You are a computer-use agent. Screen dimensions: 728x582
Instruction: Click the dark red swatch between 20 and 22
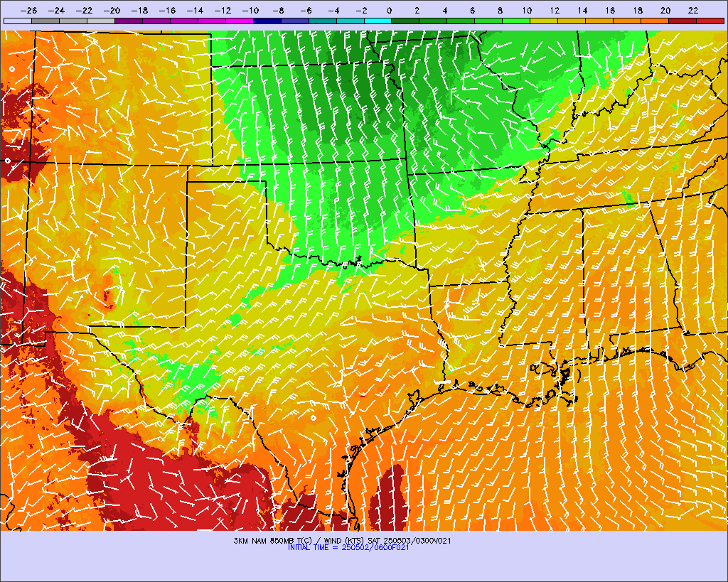point(682,21)
